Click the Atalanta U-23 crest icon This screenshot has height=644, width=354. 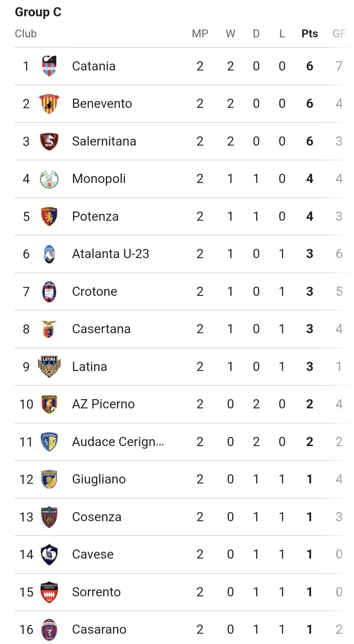(49, 254)
